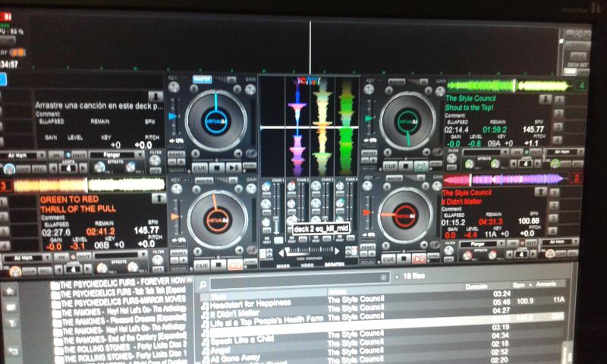
Task: Open effect dropdown on Shout to the Top deck
Action: [505, 152]
